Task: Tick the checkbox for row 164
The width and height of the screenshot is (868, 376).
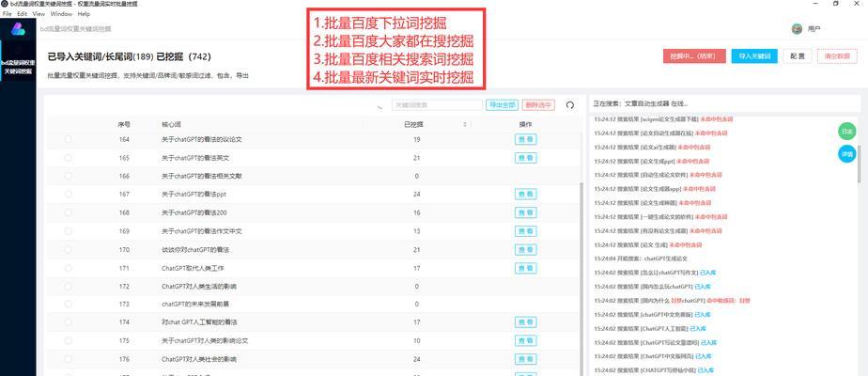Action: click(x=68, y=139)
